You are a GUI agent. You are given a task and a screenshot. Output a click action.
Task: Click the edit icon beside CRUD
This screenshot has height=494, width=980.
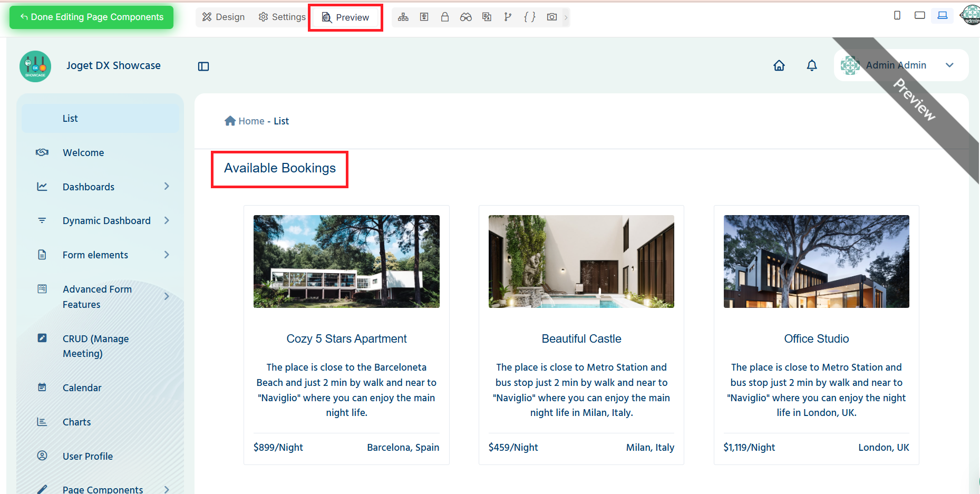tap(42, 338)
